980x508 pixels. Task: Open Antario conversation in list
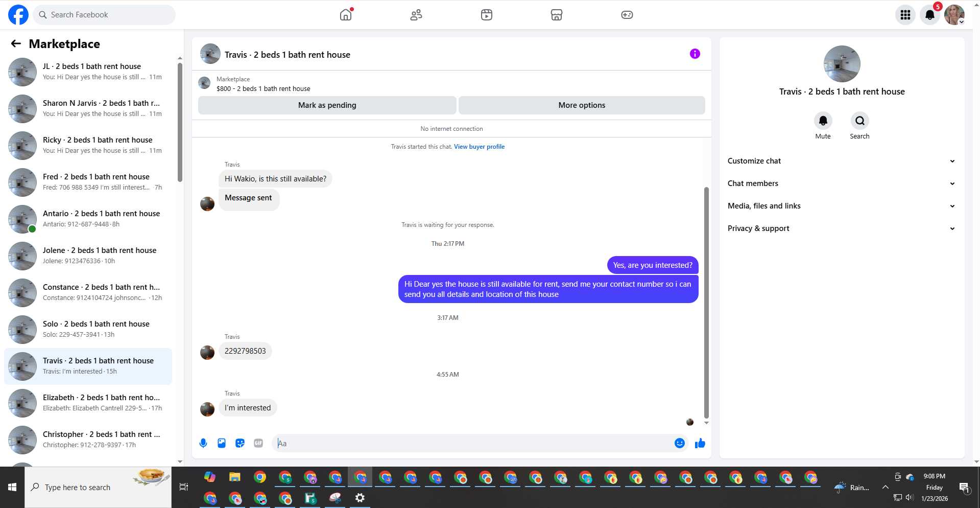[88, 219]
